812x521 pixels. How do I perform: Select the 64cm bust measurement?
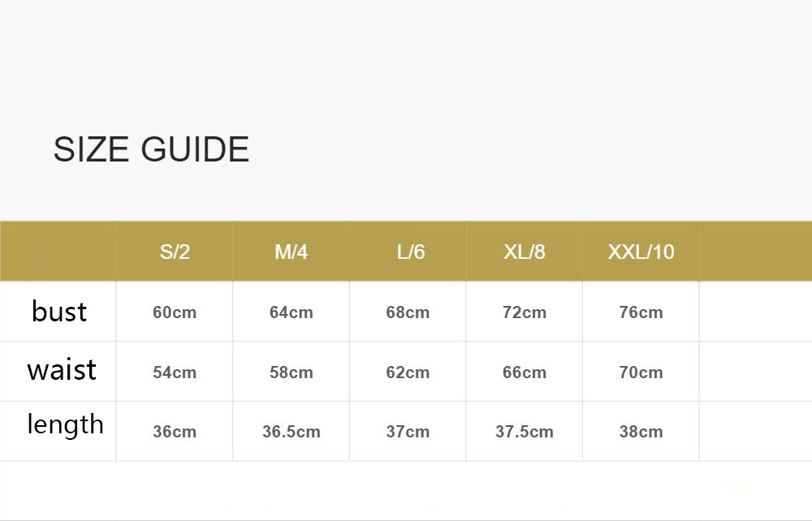point(291,312)
